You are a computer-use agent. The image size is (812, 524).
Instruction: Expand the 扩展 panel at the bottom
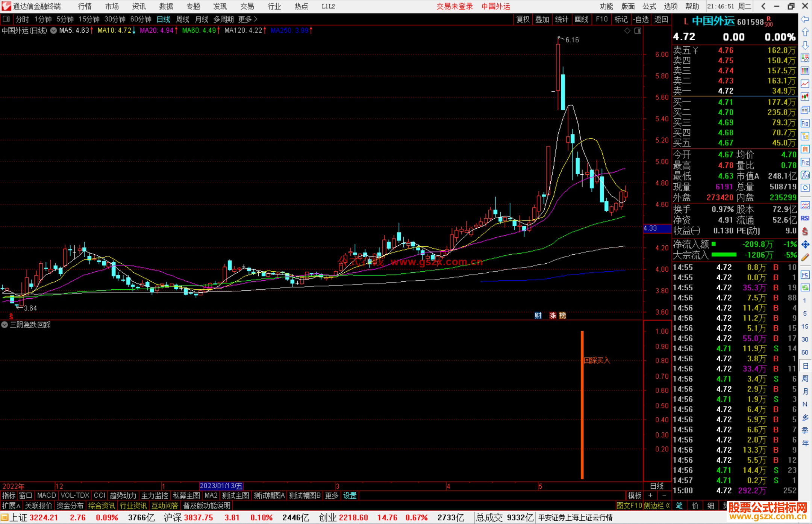pyautogui.click(x=11, y=506)
